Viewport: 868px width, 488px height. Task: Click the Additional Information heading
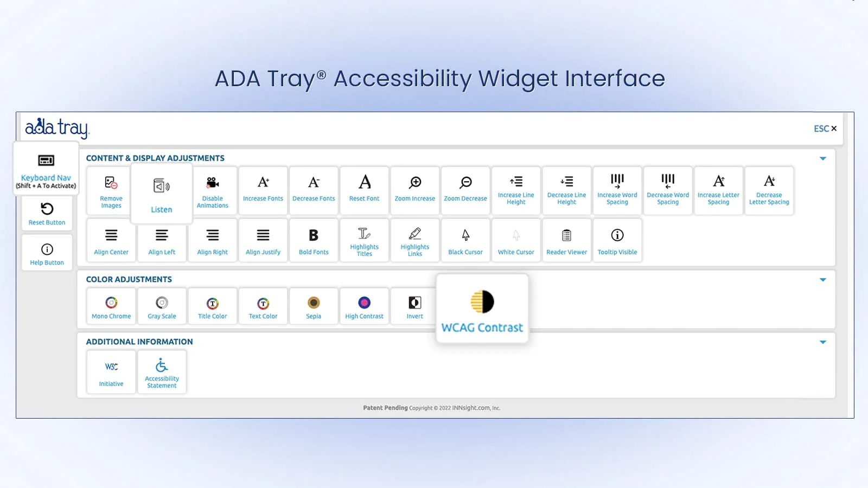pos(139,342)
